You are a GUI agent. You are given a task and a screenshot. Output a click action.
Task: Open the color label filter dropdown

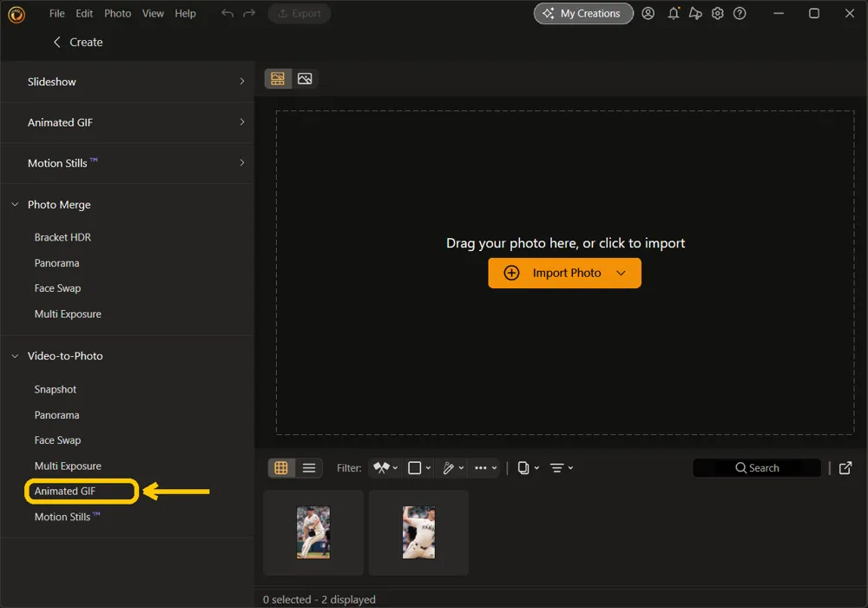pyautogui.click(x=419, y=468)
